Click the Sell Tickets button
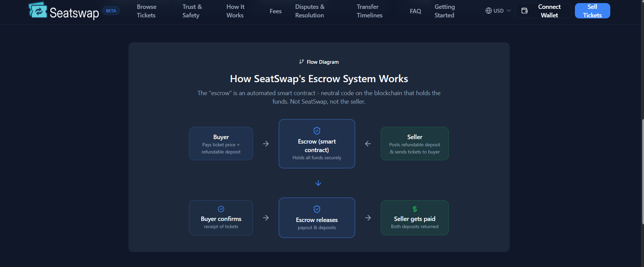 point(592,11)
